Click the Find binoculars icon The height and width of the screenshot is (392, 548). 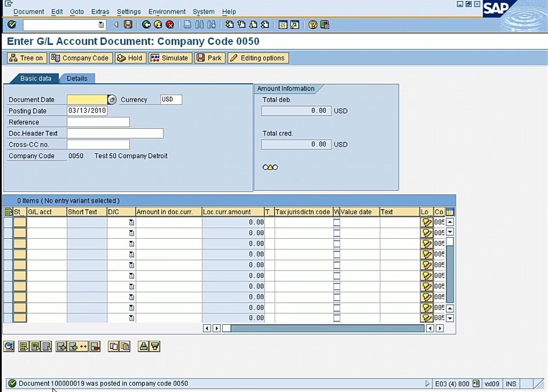(199, 24)
